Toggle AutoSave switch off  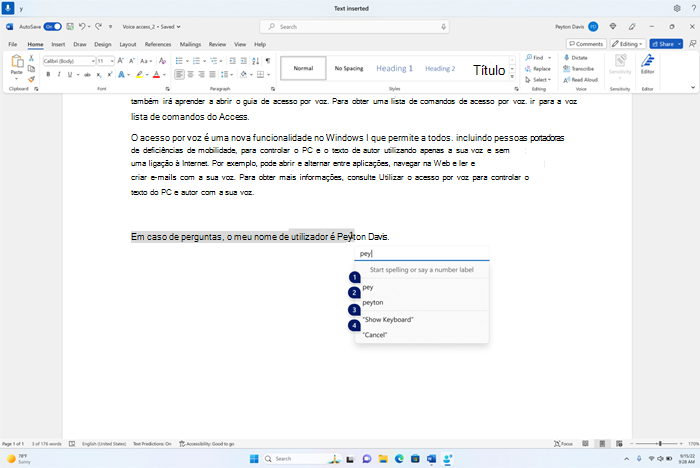53,27
